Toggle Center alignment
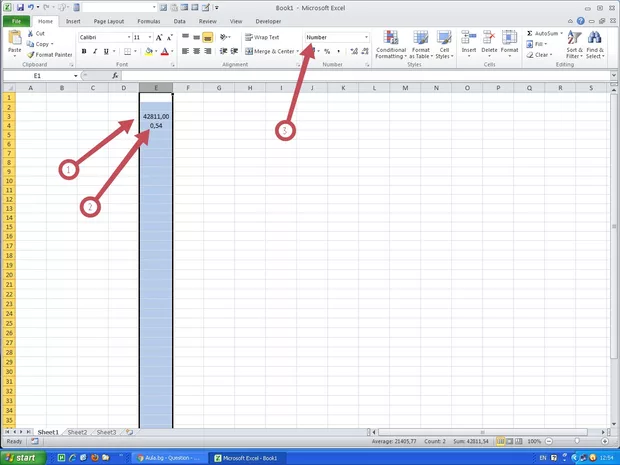This screenshot has height=465, width=620. click(x=197, y=51)
